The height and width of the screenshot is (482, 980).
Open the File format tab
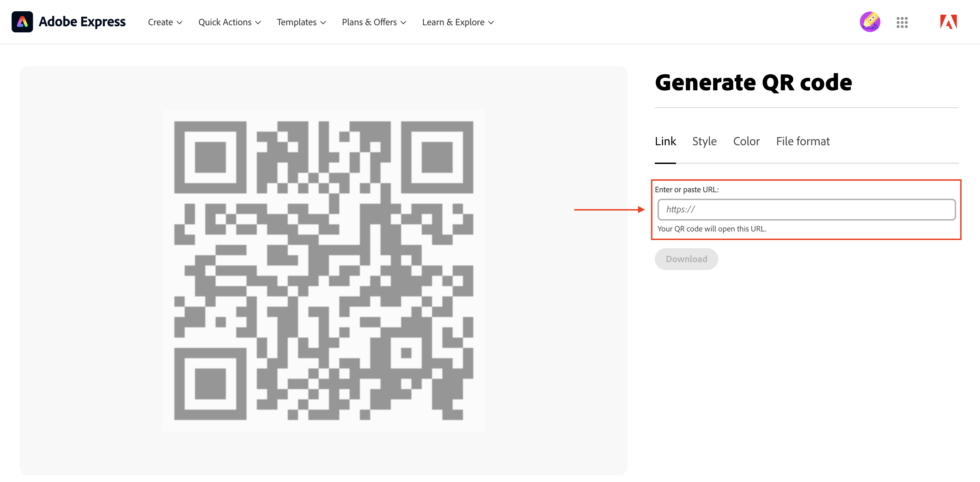coord(803,141)
